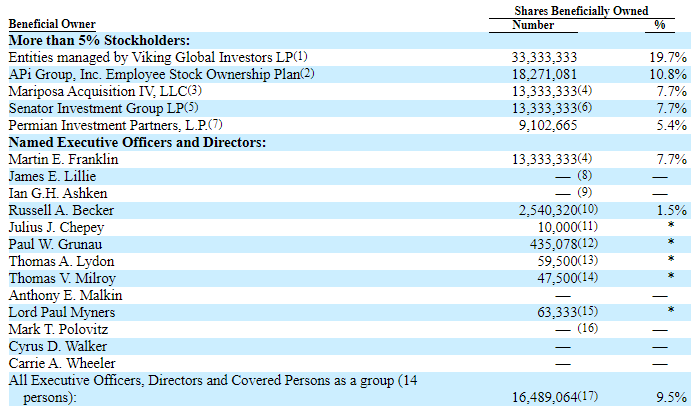This screenshot has height=410, width=697.
Task: Click the '%' column header
Action: (x=660, y=25)
